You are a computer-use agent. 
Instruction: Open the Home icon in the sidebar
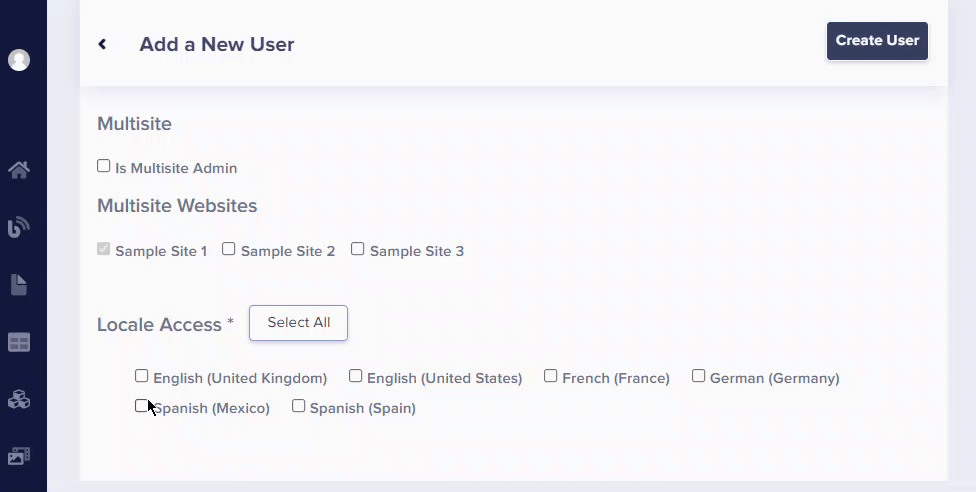click(x=19, y=170)
